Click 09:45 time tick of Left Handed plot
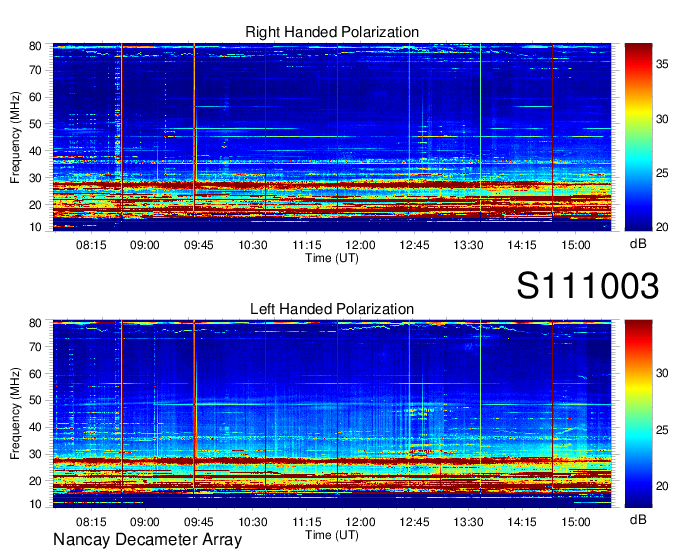The width and height of the screenshot is (680, 552). [199, 522]
